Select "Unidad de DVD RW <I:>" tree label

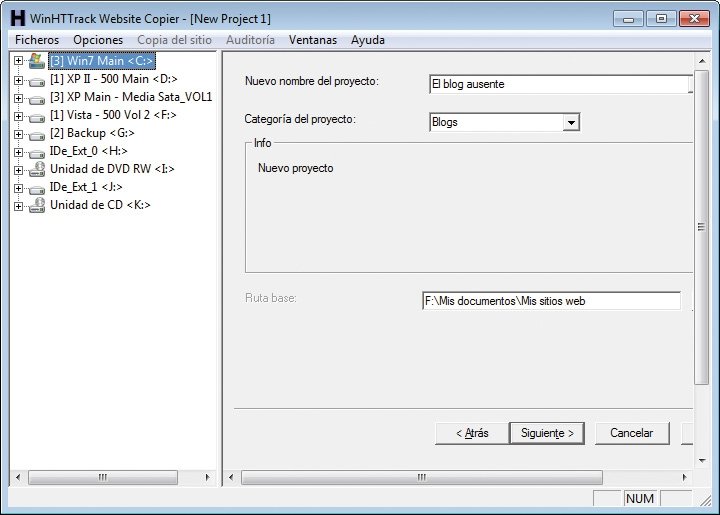tap(112, 168)
